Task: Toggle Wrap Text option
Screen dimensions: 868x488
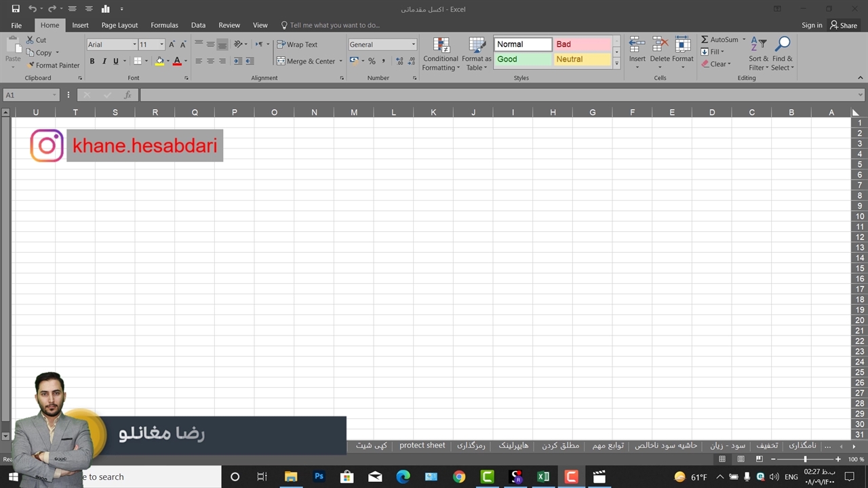Action: pos(297,45)
